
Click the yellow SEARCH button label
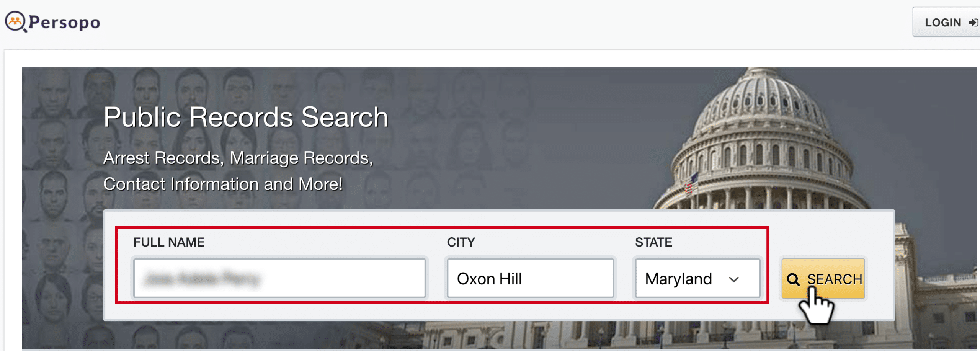tap(835, 279)
